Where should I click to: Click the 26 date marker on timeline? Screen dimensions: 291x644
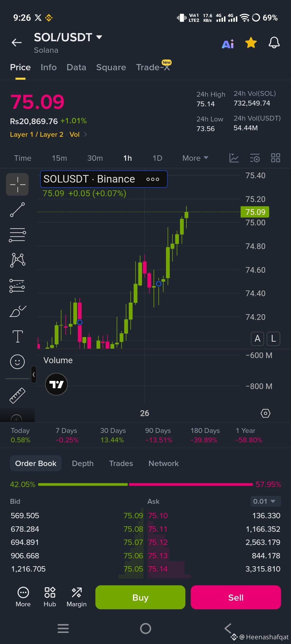tap(144, 413)
